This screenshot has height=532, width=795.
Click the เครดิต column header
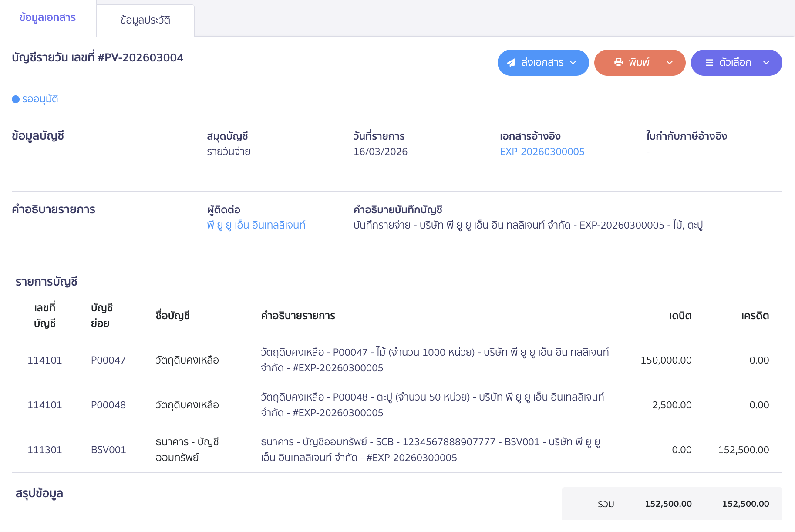(755, 316)
